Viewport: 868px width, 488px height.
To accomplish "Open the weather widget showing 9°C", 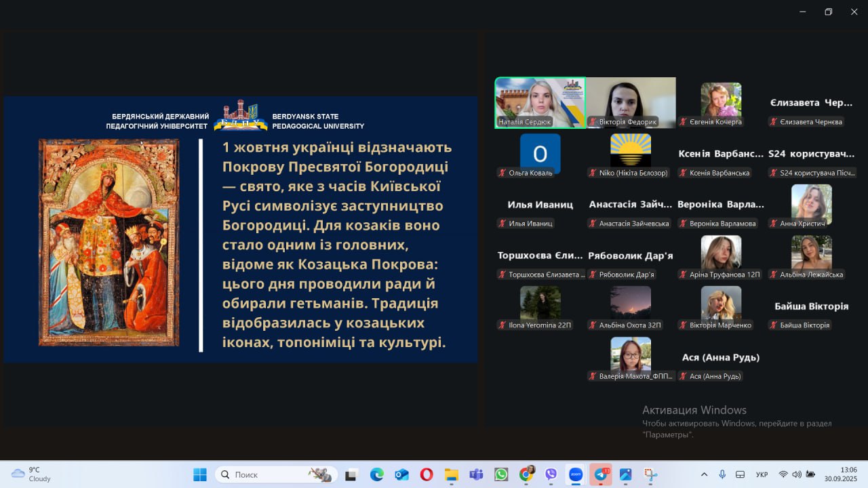I will pyautogui.click(x=32, y=474).
